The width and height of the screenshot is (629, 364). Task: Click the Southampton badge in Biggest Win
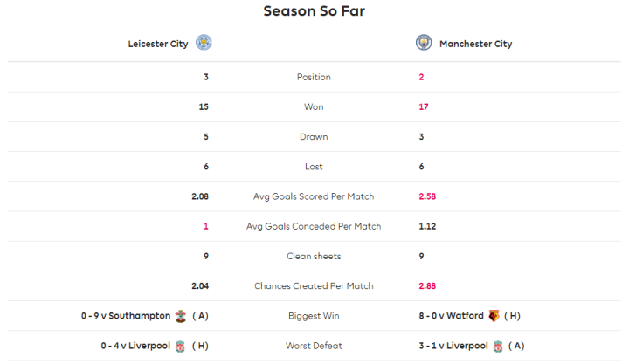(x=180, y=315)
